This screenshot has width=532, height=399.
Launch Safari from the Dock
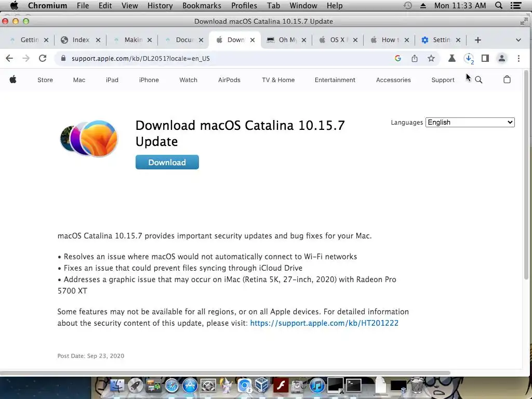(171, 386)
